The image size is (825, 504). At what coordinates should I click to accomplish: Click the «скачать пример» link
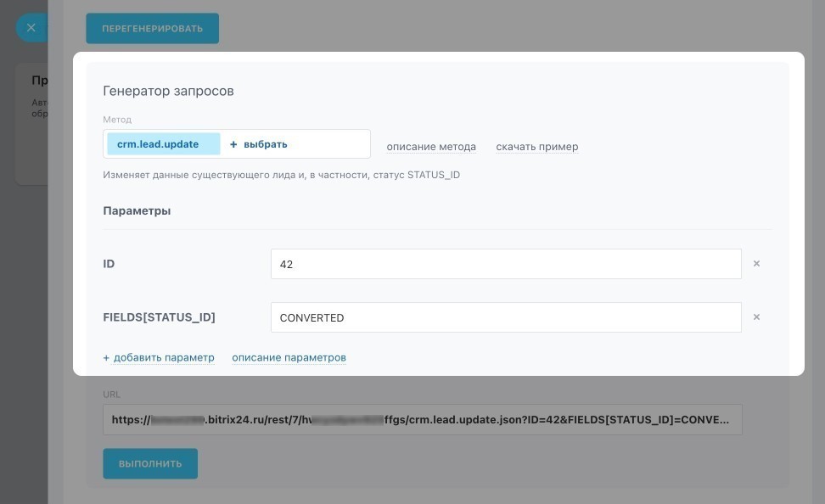(536, 147)
